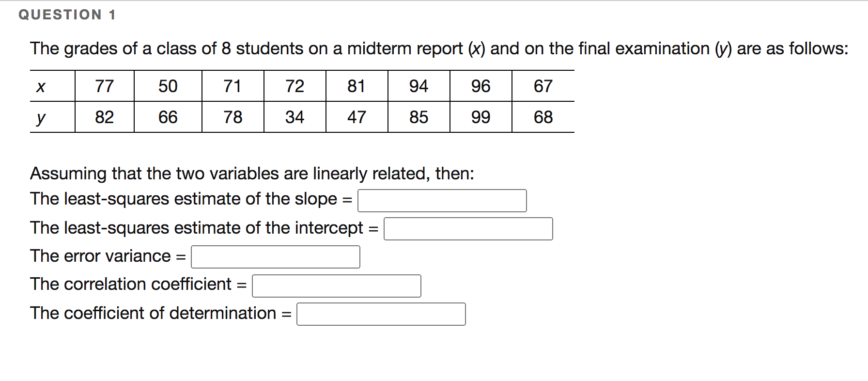Select the table cell containing 96
The height and width of the screenshot is (381, 868).
480,86
